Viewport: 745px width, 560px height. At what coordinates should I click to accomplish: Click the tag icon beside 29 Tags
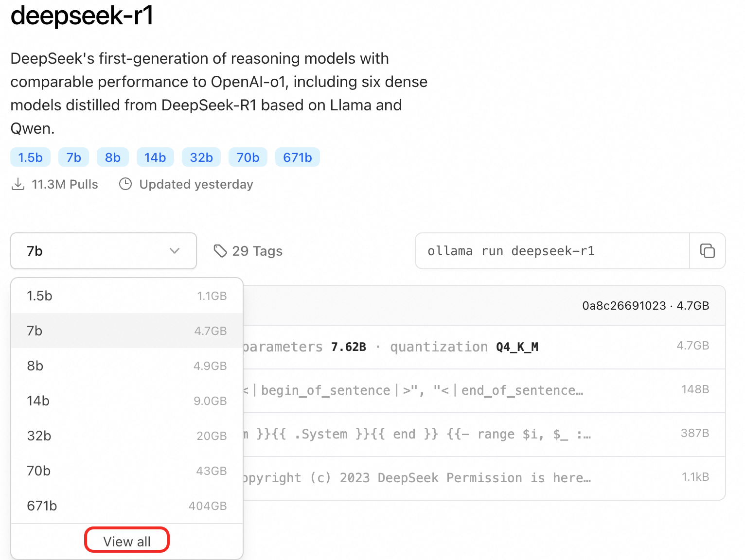pyautogui.click(x=221, y=251)
